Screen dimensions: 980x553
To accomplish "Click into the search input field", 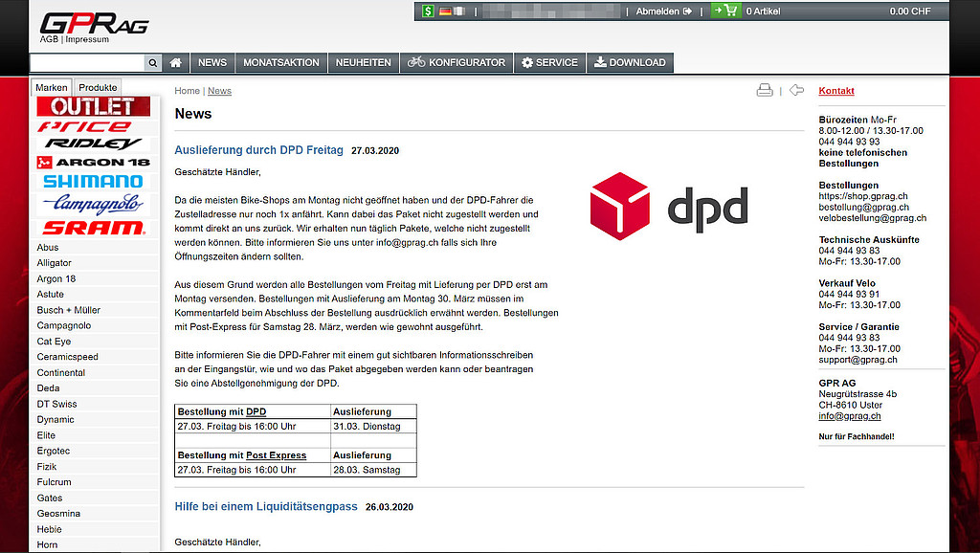I will (x=87, y=63).
